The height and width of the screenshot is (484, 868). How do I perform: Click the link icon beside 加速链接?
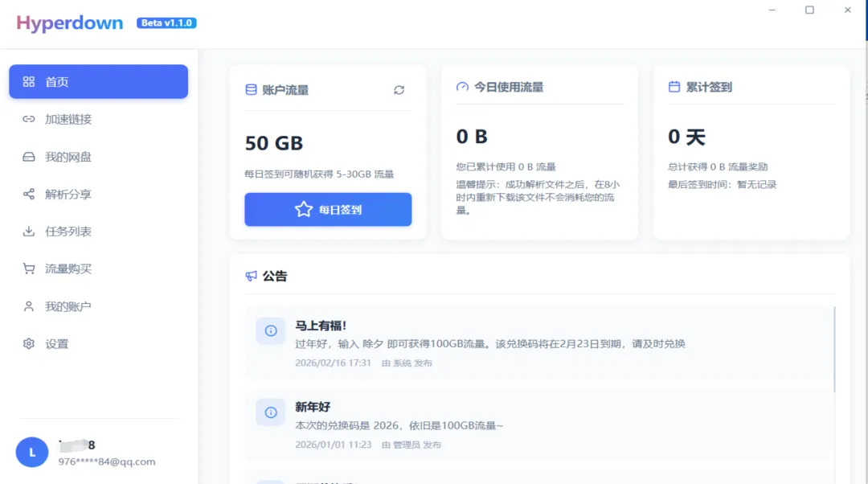(29, 119)
